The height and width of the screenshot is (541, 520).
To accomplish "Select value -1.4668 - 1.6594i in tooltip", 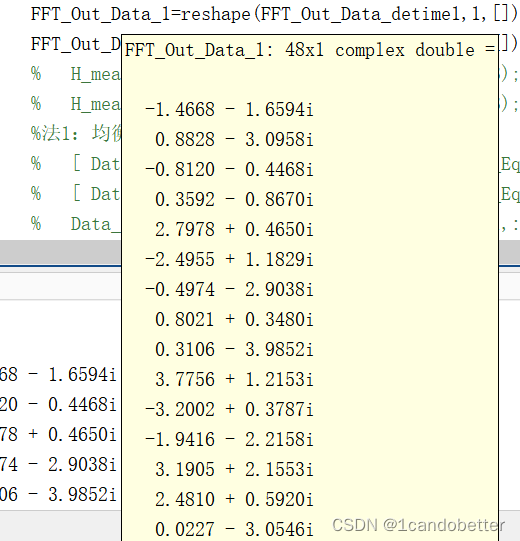I will 229,110.
